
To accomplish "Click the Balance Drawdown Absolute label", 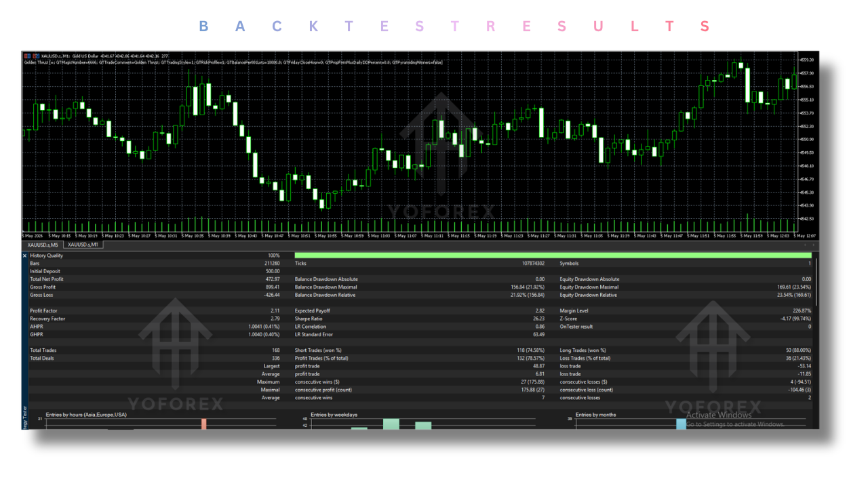I will 326,279.
